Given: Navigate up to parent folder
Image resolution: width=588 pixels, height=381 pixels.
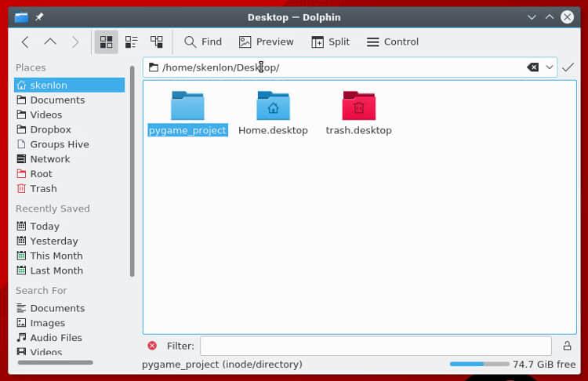Looking at the screenshot, I should [50, 42].
